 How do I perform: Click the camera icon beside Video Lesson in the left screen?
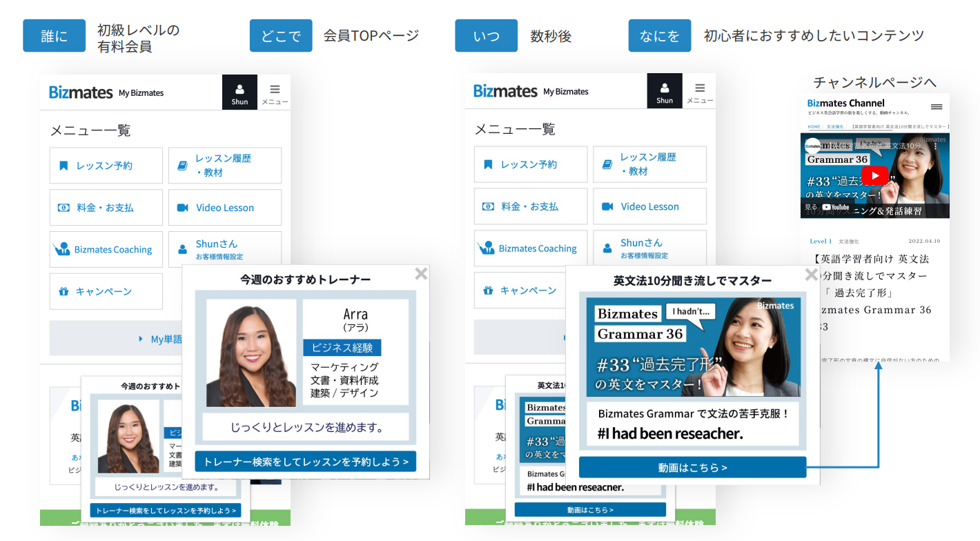tap(183, 208)
